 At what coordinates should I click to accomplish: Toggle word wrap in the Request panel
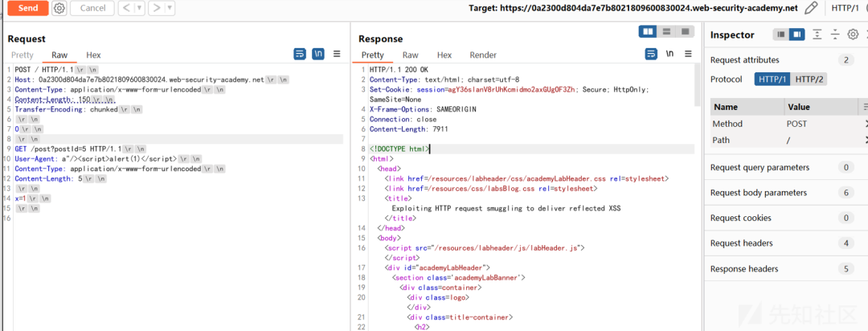click(x=300, y=54)
